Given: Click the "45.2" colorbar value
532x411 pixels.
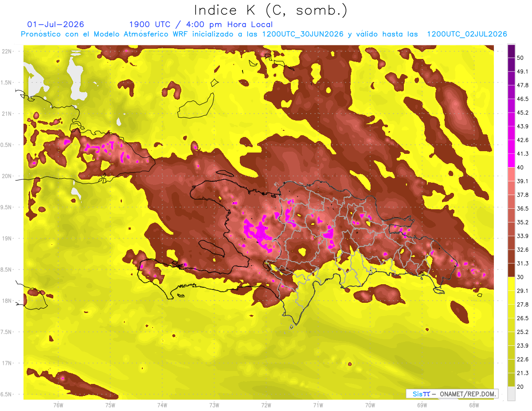Looking at the screenshot, I should coord(523,113).
